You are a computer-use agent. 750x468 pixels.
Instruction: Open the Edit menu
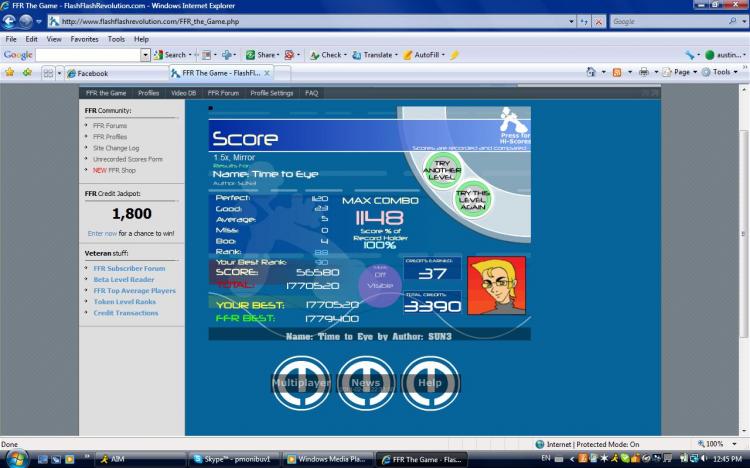pos(32,39)
